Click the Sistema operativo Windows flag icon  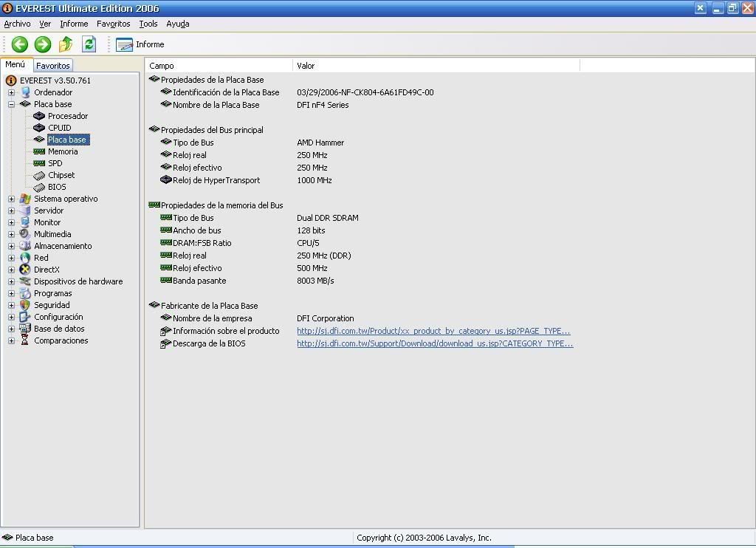(x=25, y=199)
